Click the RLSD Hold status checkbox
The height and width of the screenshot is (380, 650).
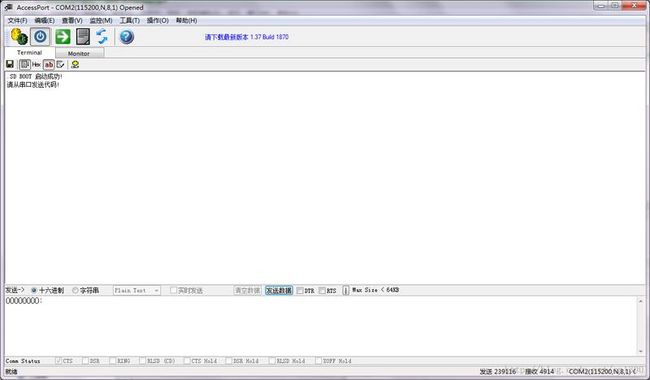pyautogui.click(x=272, y=361)
